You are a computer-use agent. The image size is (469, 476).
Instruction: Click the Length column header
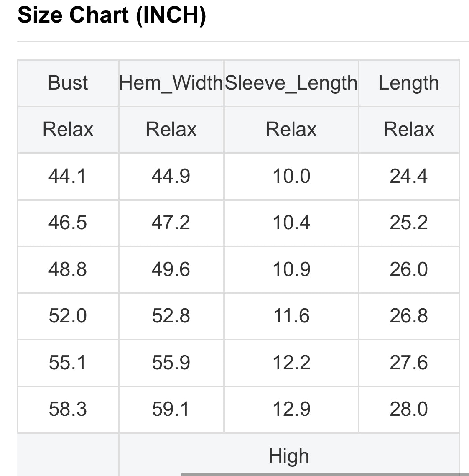coord(409,83)
